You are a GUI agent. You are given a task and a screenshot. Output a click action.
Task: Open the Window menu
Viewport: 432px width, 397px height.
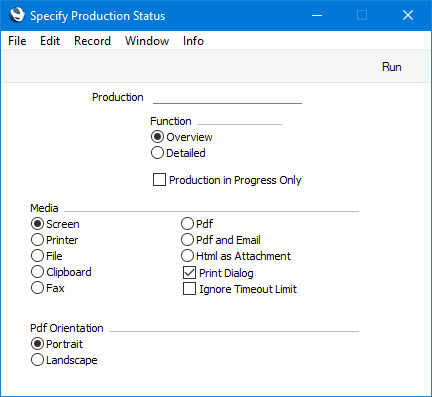point(147,41)
